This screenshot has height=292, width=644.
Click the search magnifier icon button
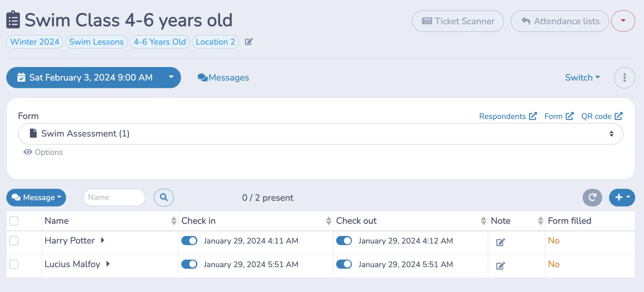(164, 197)
